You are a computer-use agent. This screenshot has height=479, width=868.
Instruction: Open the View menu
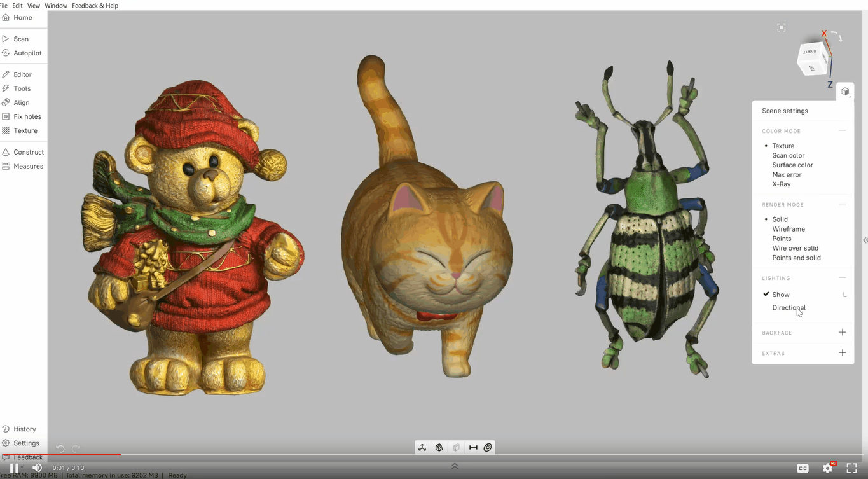34,6
